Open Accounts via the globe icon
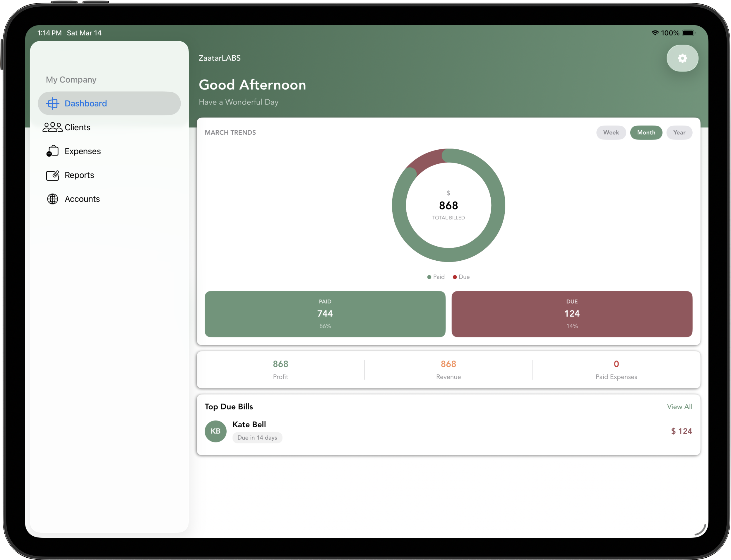The height and width of the screenshot is (560, 731). point(52,199)
